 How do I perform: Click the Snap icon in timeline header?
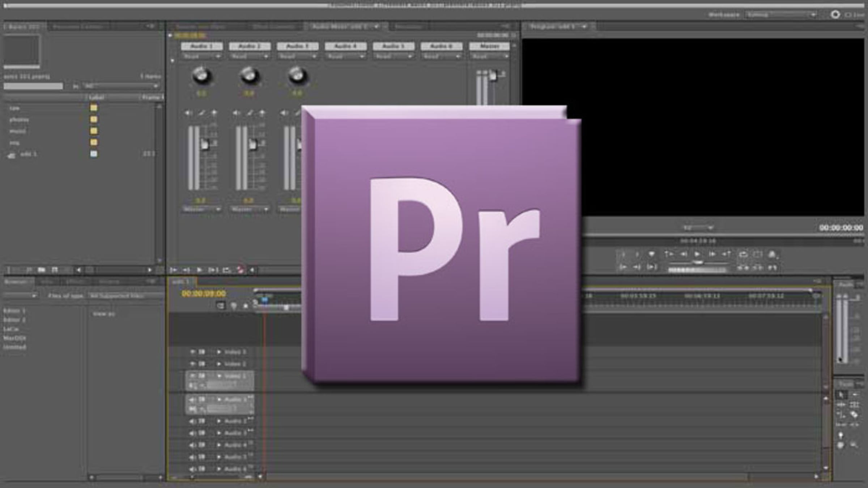[220, 306]
